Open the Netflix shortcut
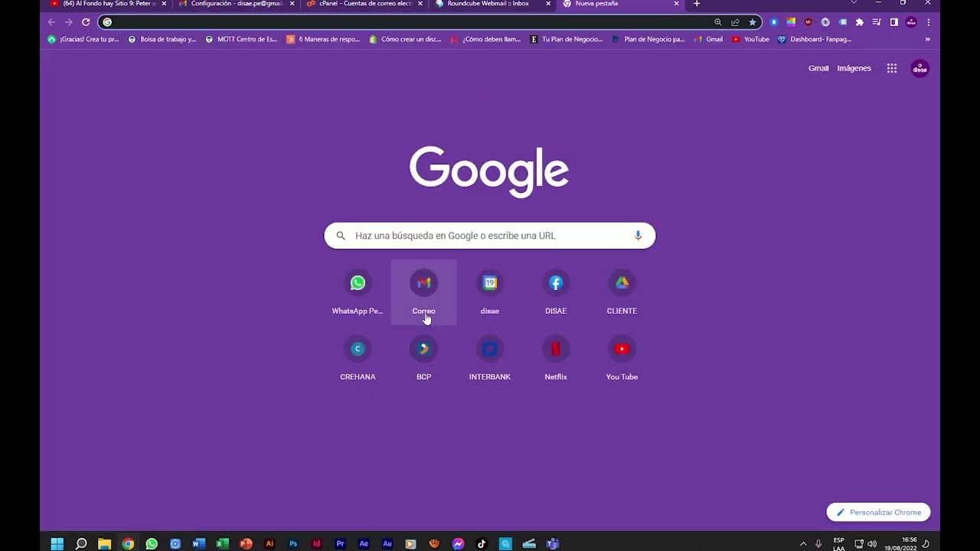Viewport: 980px width, 551px height. tap(556, 358)
